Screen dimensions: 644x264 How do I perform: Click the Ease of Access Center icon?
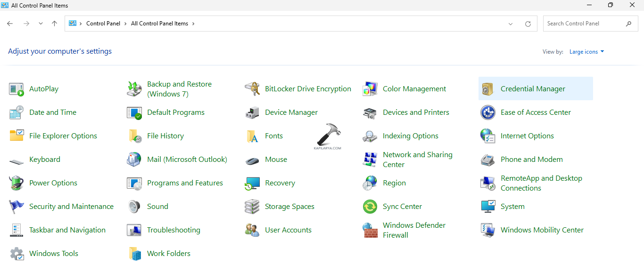click(x=487, y=112)
